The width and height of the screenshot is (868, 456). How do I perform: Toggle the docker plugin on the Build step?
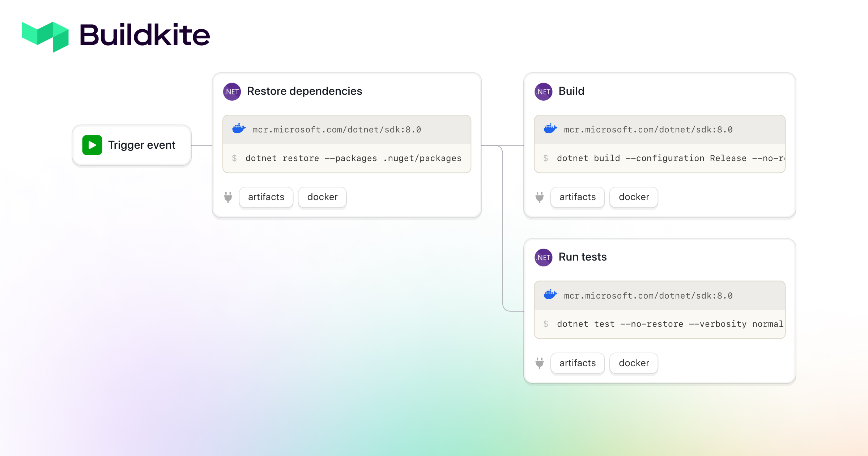pyautogui.click(x=633, y=197)
